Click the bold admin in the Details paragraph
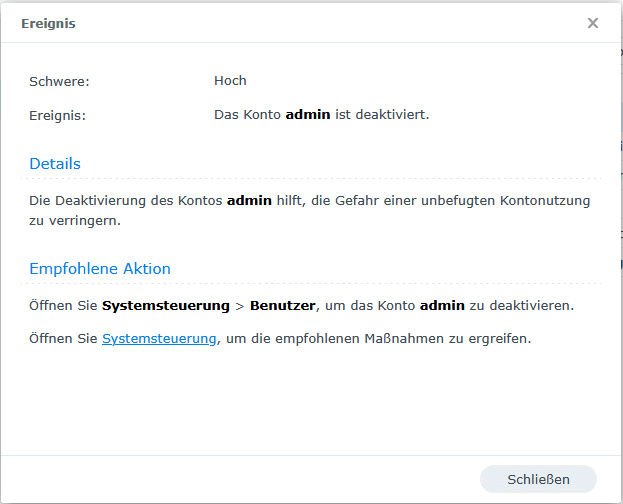The height and width of the screenshot is (504, 623). pyautogui.click(x=249, y=201)
